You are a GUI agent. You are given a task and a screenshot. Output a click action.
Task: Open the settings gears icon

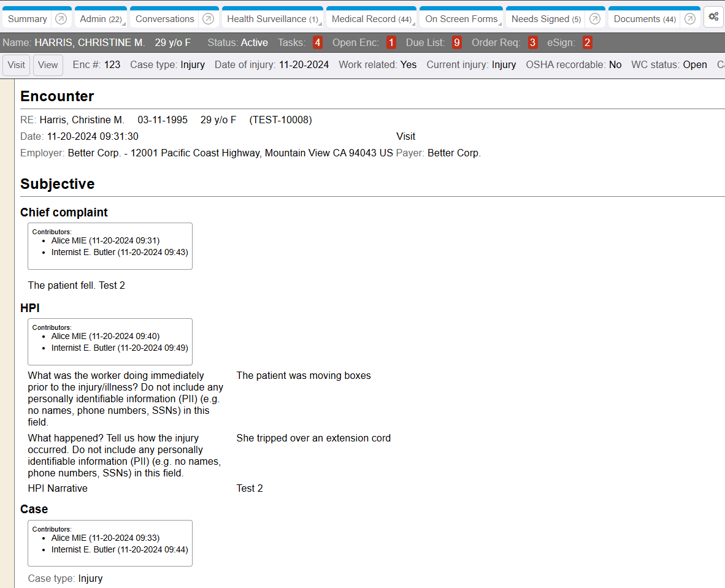pyautogui.click(x=713, y=17)
